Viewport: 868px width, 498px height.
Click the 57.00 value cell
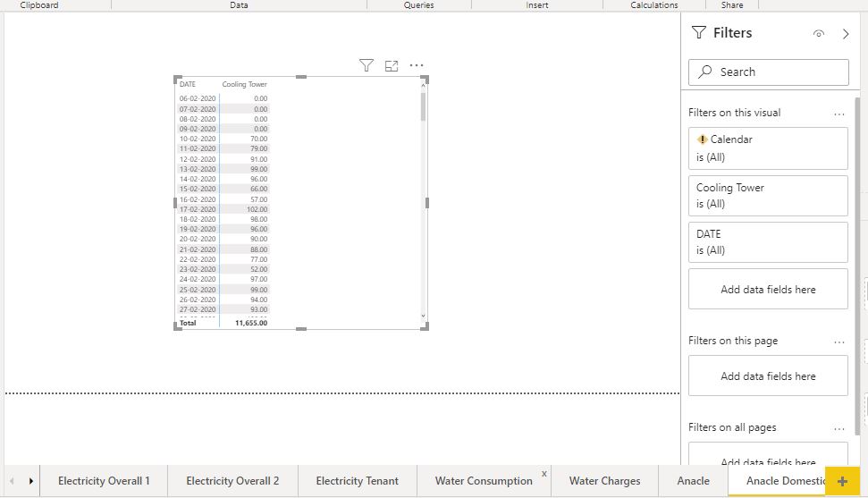(x=258, y=199)
